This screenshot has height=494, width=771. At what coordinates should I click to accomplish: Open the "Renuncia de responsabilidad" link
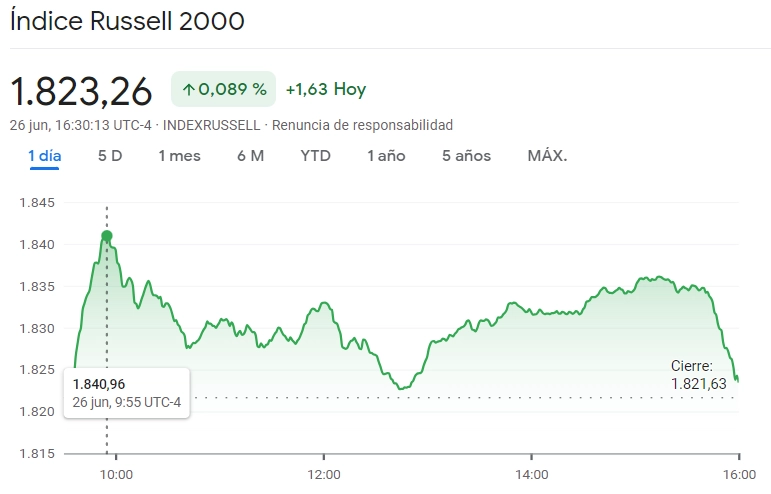[x=362, y=125]
